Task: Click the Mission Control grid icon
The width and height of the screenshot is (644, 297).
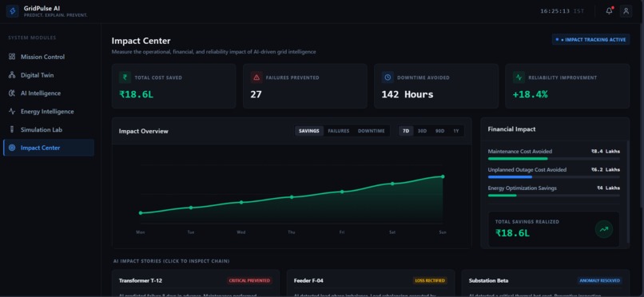Action: [12, 57]
